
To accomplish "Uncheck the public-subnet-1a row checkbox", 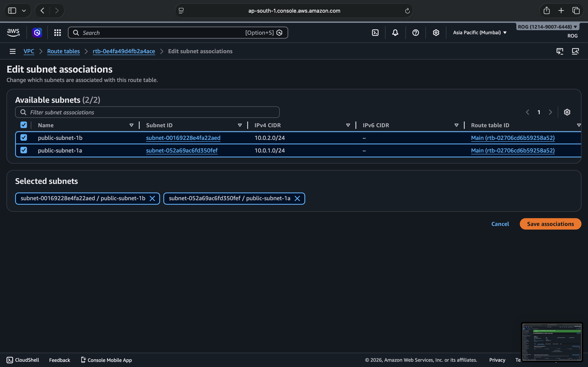I will pos(23,150).
